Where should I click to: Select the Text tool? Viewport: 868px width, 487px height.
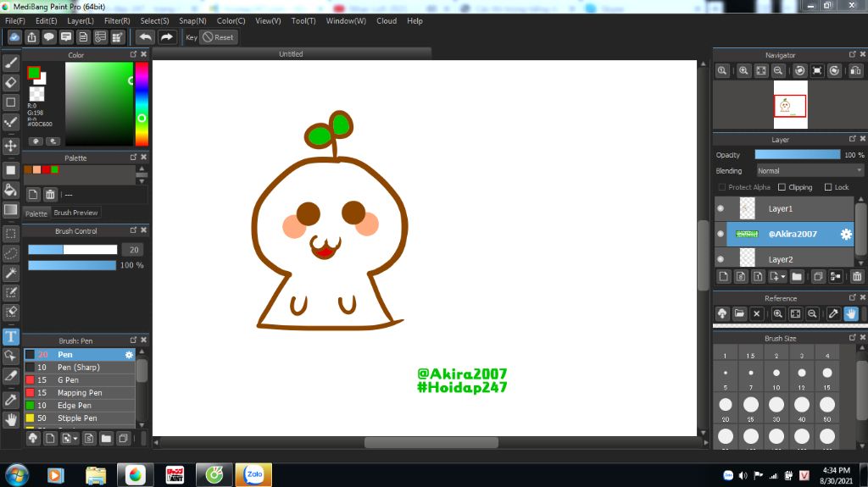(x=10, y=336)
